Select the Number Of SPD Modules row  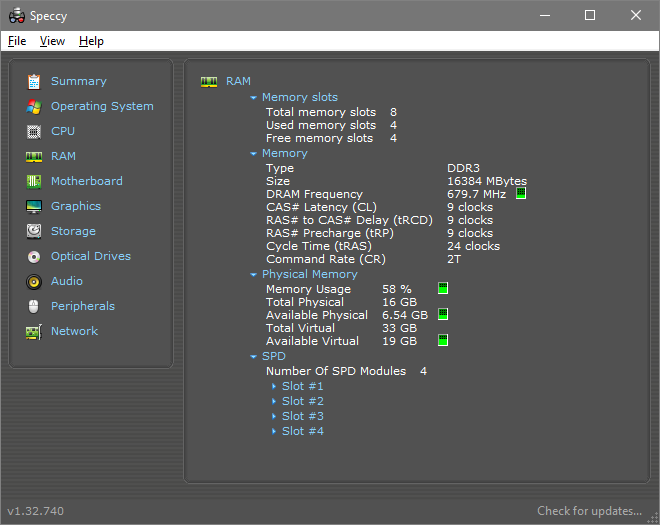[x=346, y=371]
